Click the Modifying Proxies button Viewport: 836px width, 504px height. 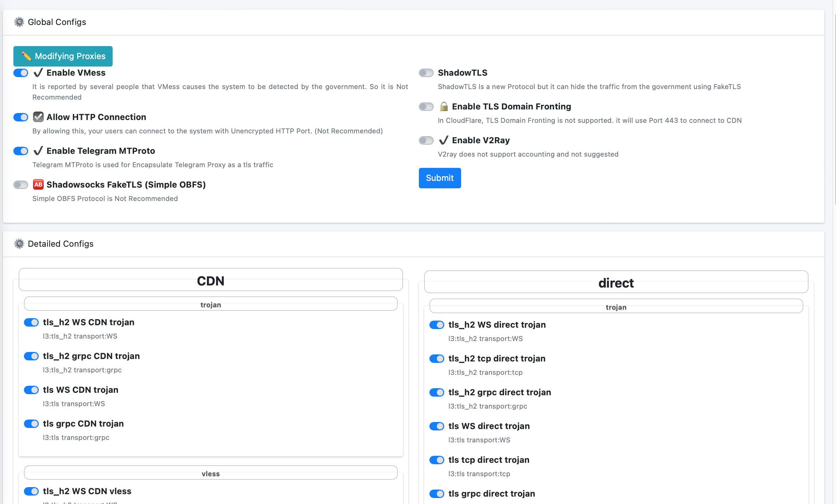tap(63, 56)
